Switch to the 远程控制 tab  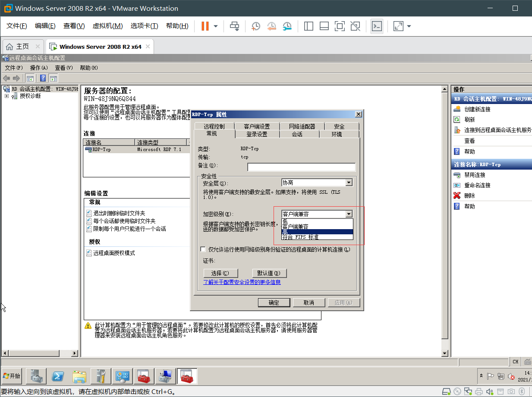coord(214,126)
